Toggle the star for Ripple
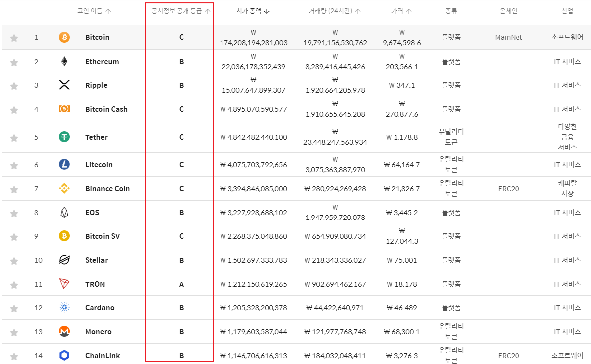This screenshot has height=364, width=591. (x=14, y=86)
